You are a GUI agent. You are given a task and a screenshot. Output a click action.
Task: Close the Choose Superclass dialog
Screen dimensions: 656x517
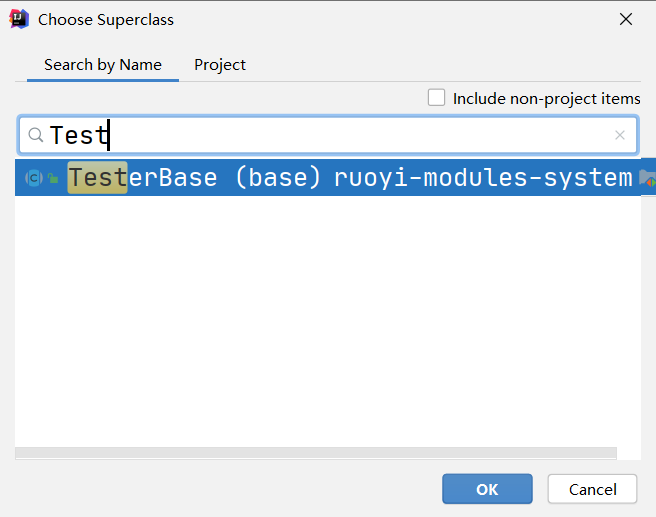626,19
